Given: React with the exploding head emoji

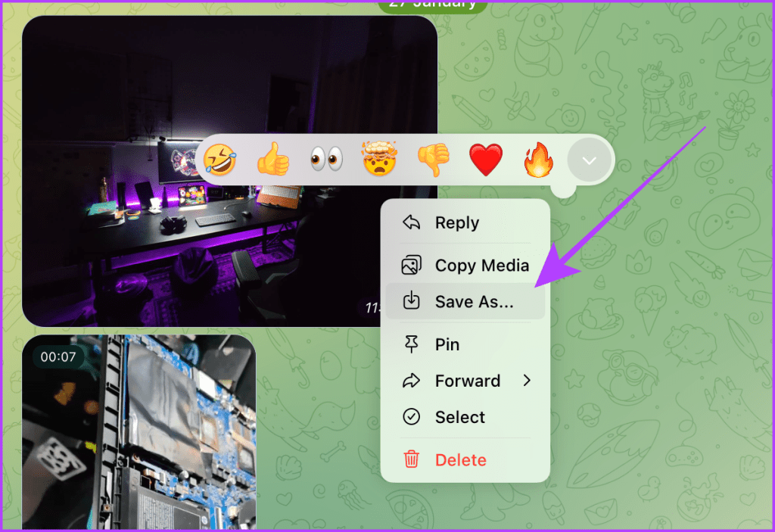Looking at the screenshot, I should click(380, 159).
